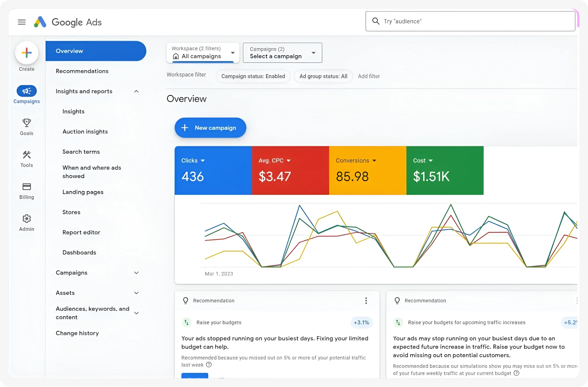Click the home icon in Workspace selector
Screen dimensions: 588x387
click(x=176, y=56)
